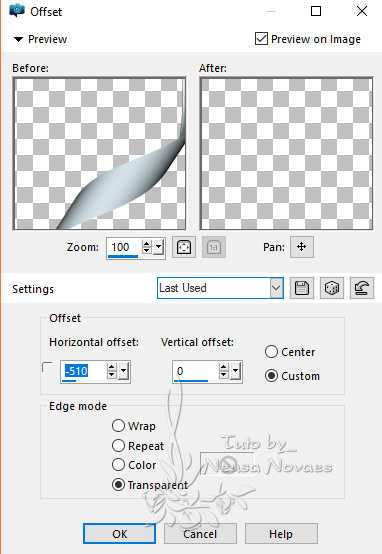382x554 pixels.
Task: Click the Randomize parameters dice icon
Action: click(332, 288)
